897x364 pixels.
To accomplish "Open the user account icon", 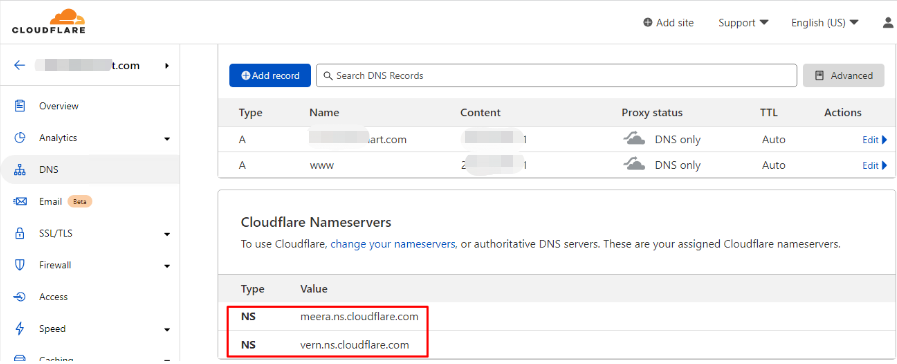I will pos(888,23).
